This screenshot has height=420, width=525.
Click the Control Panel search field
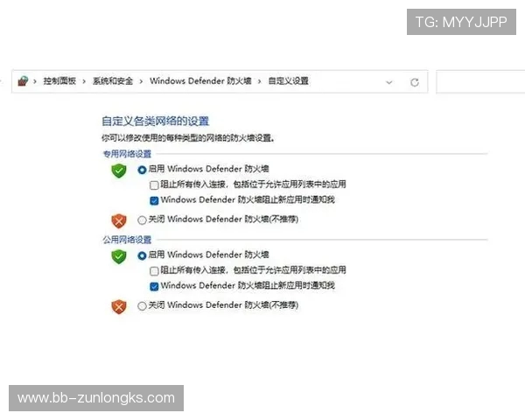(480, 81)
